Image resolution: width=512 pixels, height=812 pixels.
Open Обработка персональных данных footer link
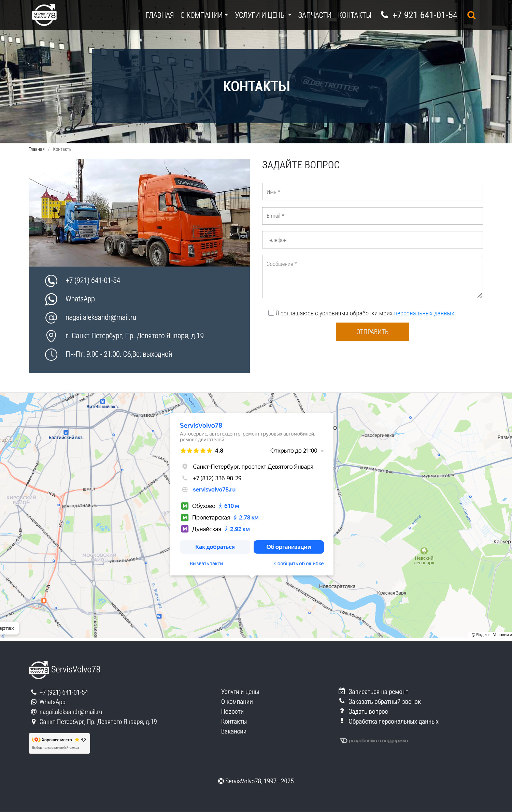click(x=394, y=722)
